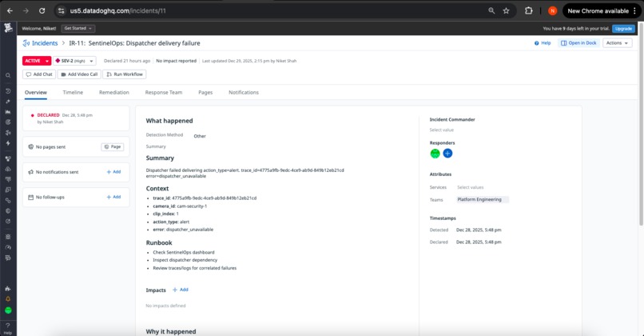
Task: Click the Add Chat button
Action: (39, 74)
